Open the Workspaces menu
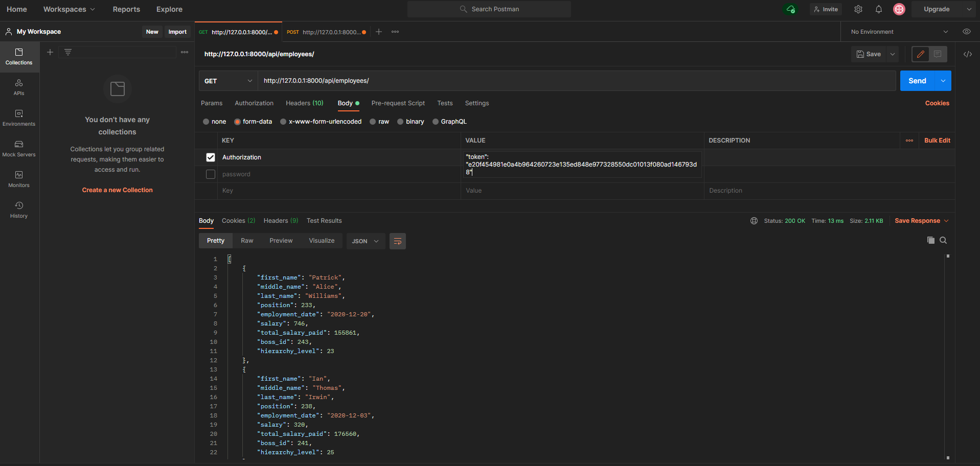 point(69,9)
